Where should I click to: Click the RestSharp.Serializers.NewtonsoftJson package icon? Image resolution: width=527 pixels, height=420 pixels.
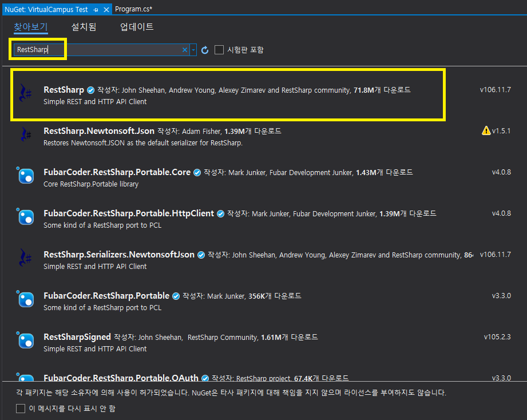[x=25, y=257]
